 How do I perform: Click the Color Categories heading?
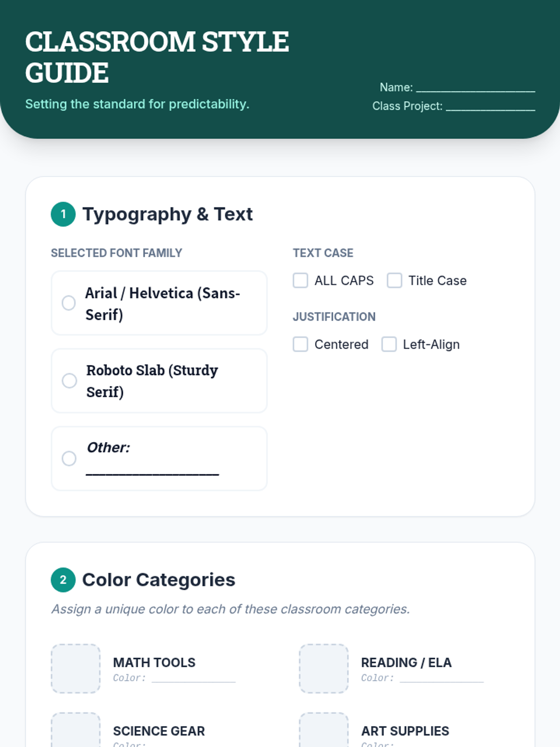coord(159,580)
